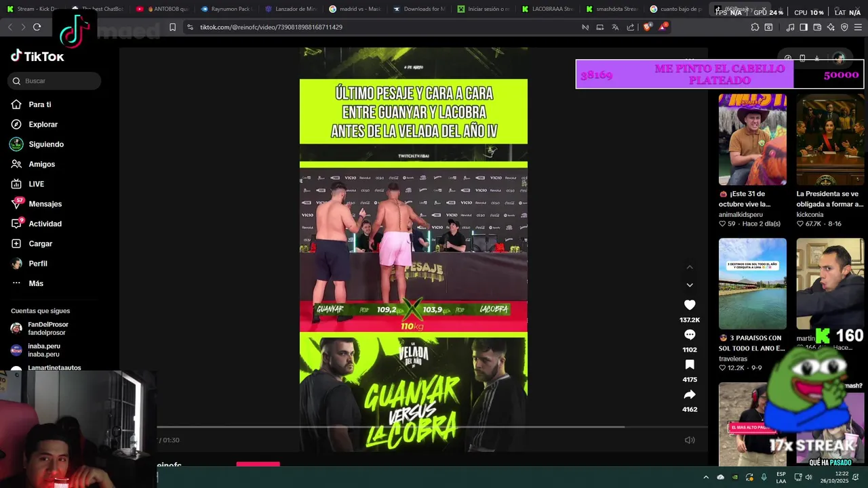Switch to the 'cuanto bajo de p' tab
The height and width of the screenshot is (488, 868).
coord(676,9)
